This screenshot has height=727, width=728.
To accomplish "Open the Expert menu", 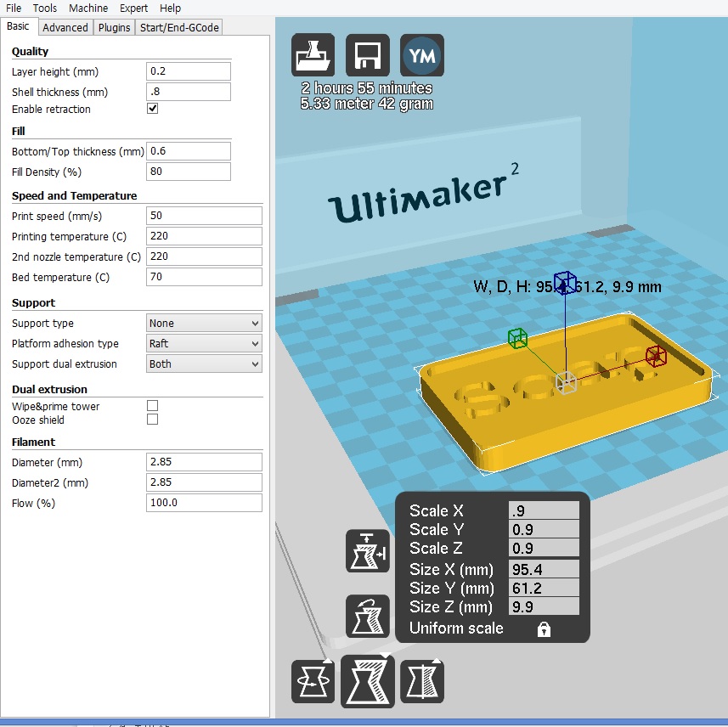I will 133,8.
